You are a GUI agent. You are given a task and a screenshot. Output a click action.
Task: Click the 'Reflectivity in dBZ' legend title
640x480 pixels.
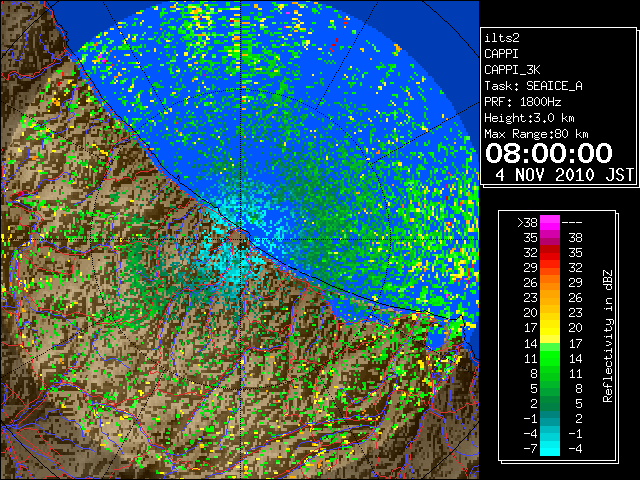coord(608,336)
